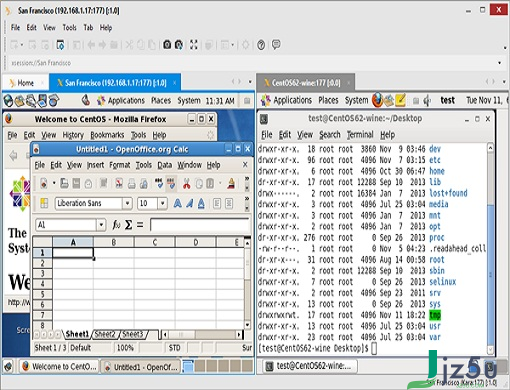Click the formula input line

coord(200,225)
